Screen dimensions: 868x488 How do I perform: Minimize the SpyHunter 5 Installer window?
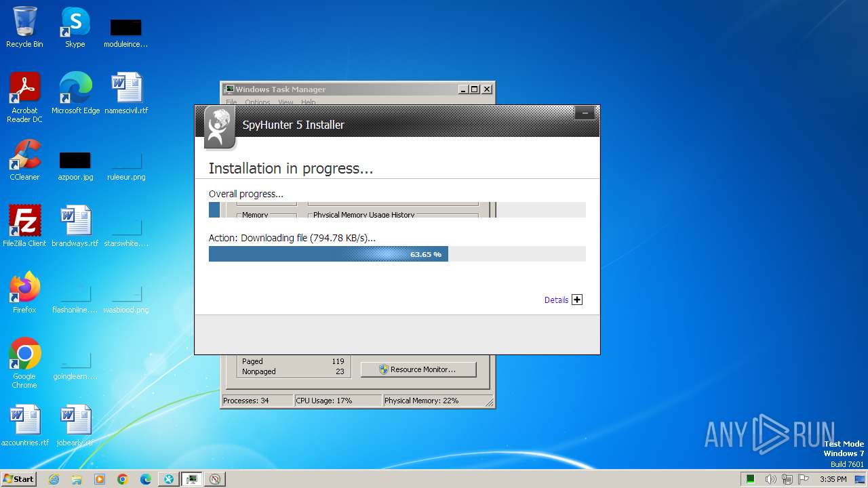(585, 113)
